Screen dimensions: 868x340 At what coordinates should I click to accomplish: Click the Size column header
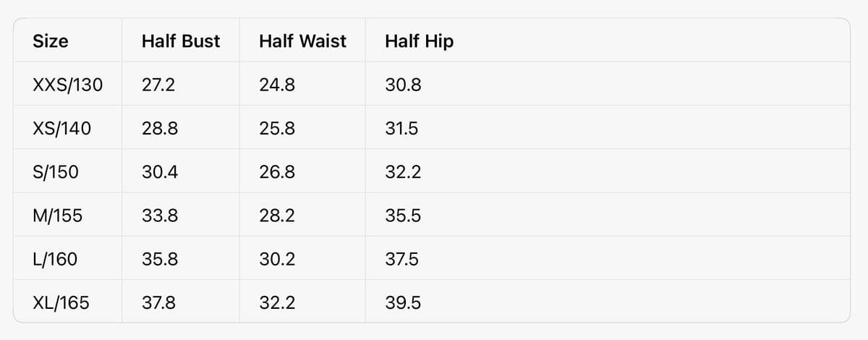51,42
